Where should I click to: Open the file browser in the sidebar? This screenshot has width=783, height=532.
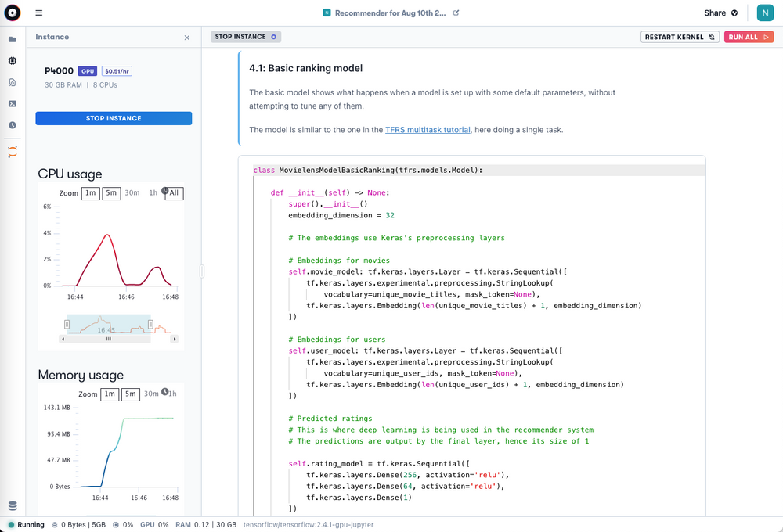(x=11, y=38)
